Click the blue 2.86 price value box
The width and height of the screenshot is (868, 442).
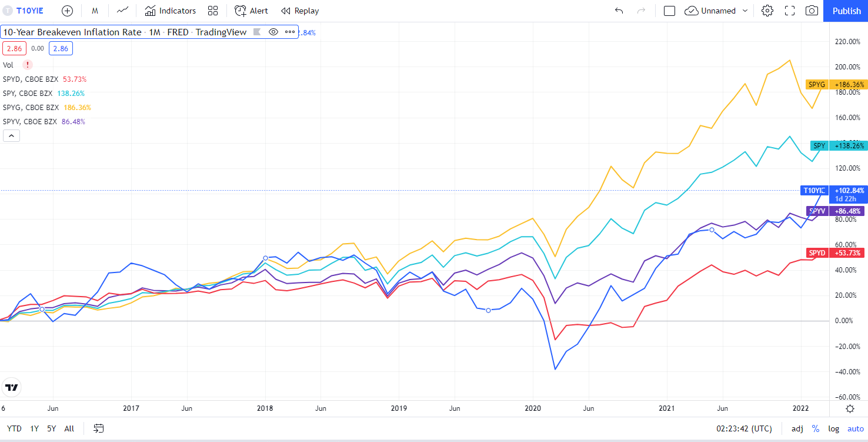(x=61, y=48)
